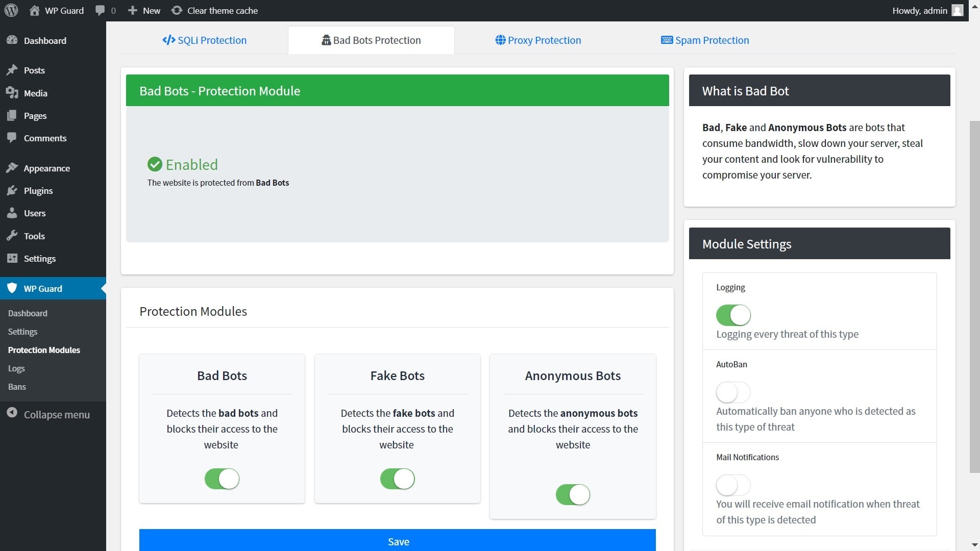Click the admin avatar in top bar

click(x=958, y=10)
